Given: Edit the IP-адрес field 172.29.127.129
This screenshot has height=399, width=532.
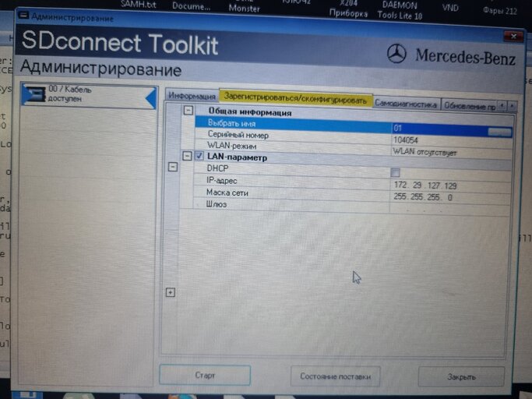Looking at the screenshot, I should [x=449, y=185].
